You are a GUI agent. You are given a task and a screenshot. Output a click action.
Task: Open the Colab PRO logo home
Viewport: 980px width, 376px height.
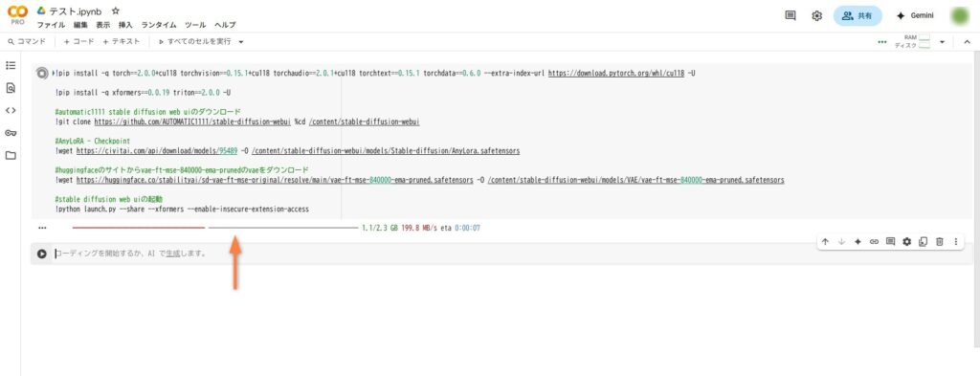coord(17,15)
